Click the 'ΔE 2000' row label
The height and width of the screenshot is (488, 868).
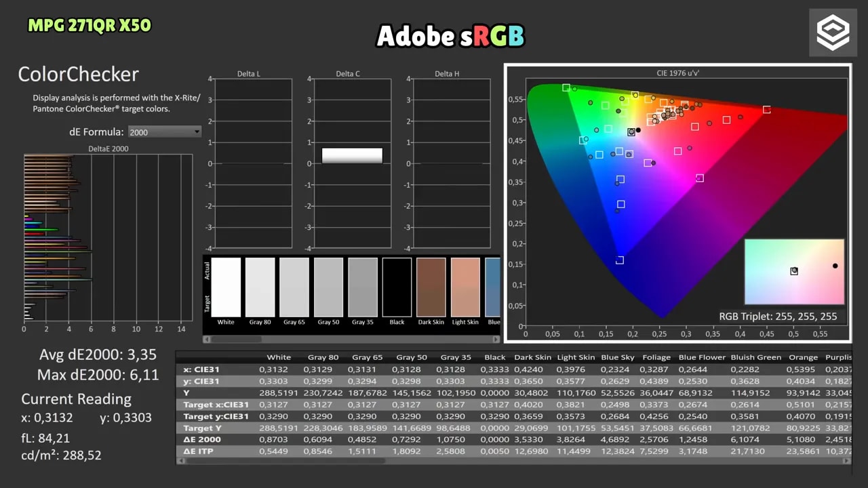[x=203, y=439]
